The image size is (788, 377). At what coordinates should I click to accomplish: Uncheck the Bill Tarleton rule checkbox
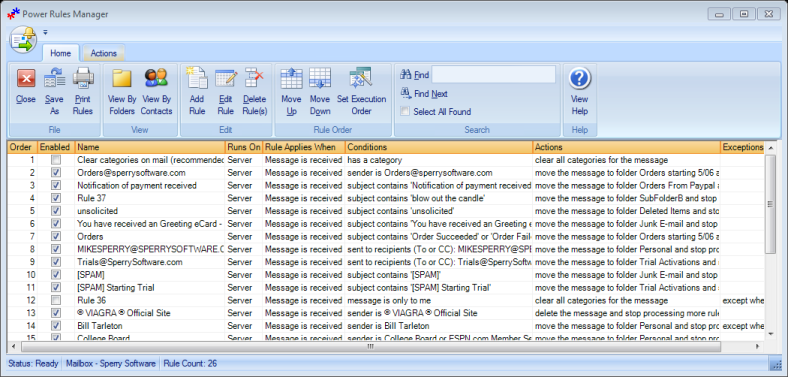(56, 326)
